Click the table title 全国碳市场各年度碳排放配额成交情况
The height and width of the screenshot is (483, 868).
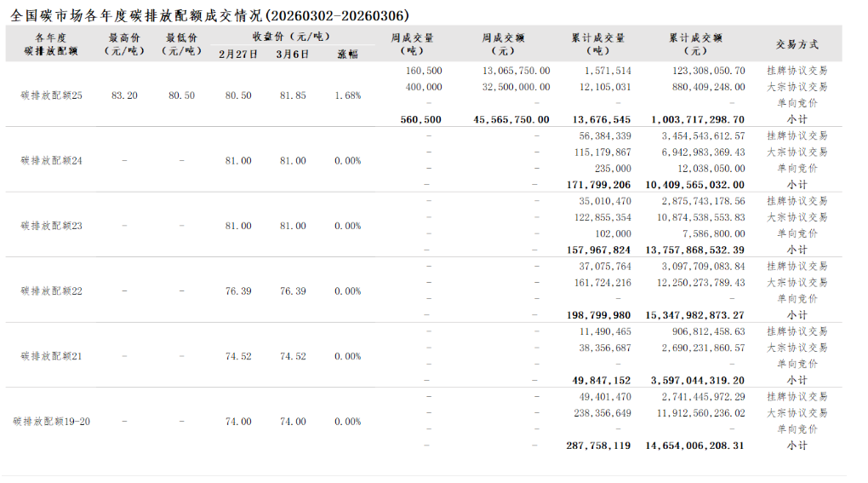209,15
